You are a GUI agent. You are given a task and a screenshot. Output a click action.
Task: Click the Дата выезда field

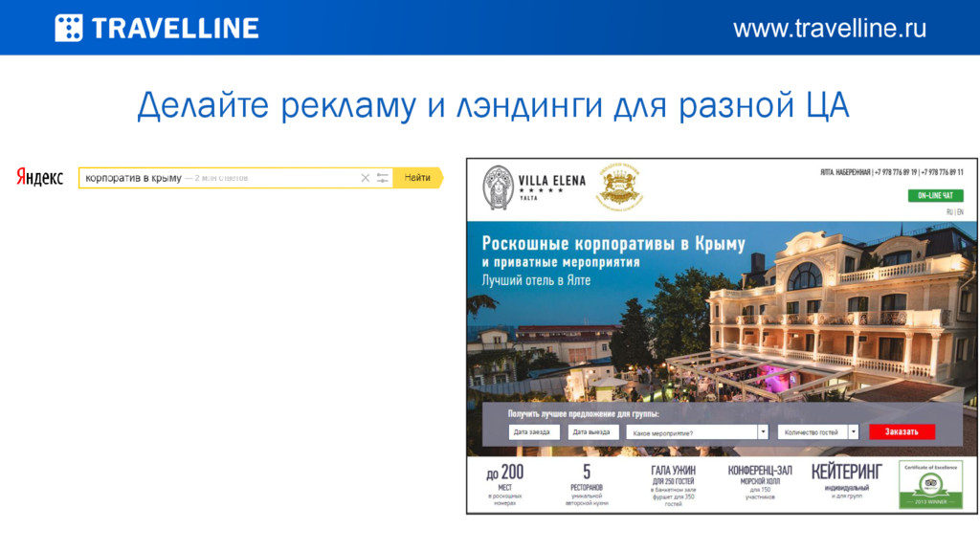pyautogui.click(x=593, y=432)
